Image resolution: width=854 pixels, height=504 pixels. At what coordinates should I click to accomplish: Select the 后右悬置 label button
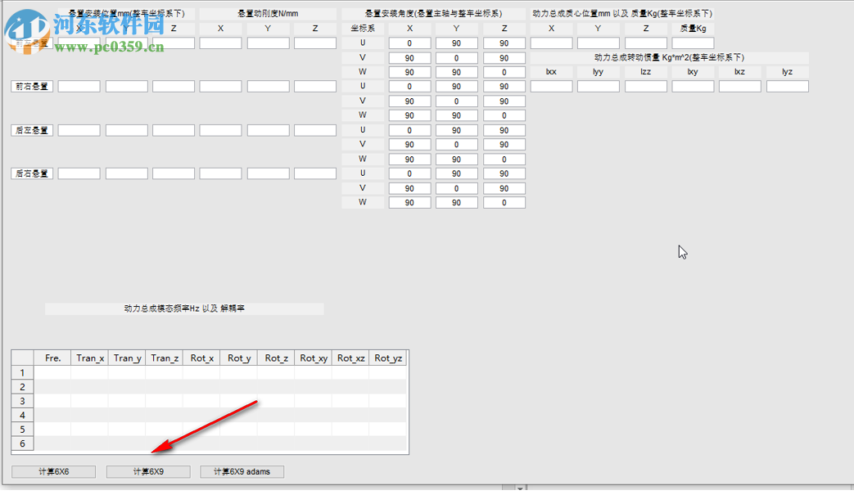pyautogui.click(x=32, y=173)
